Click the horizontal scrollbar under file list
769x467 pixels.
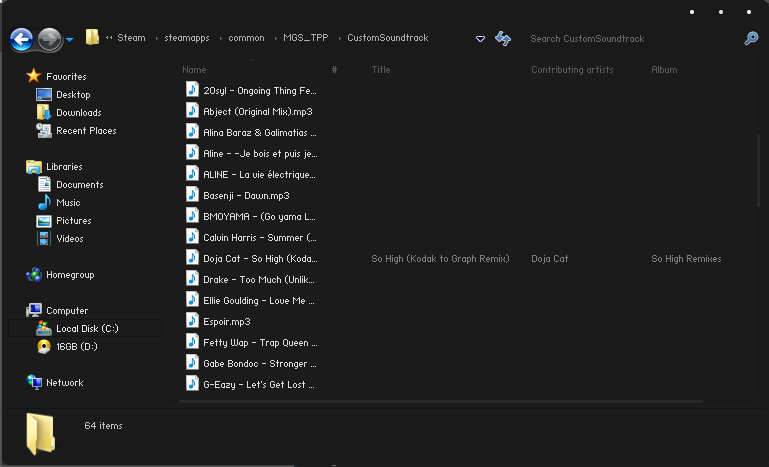point(440,401)
